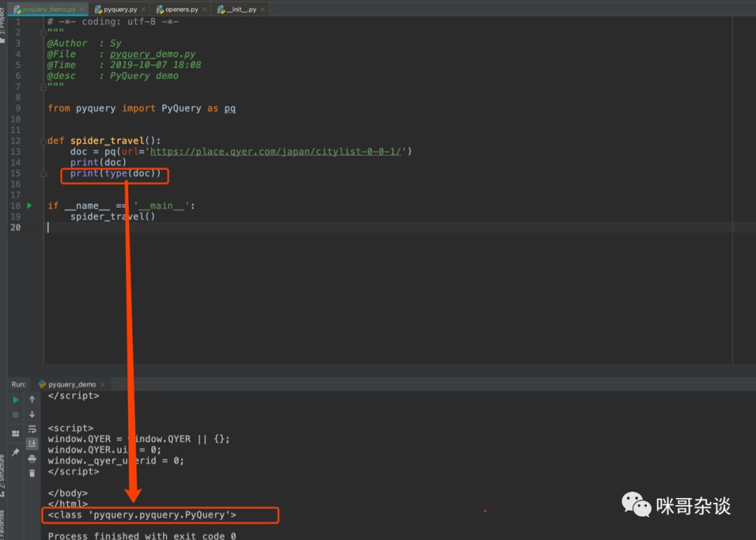Click the Stop process icon
This screenshot has width=756, height=540.
[x=15, y=414]
